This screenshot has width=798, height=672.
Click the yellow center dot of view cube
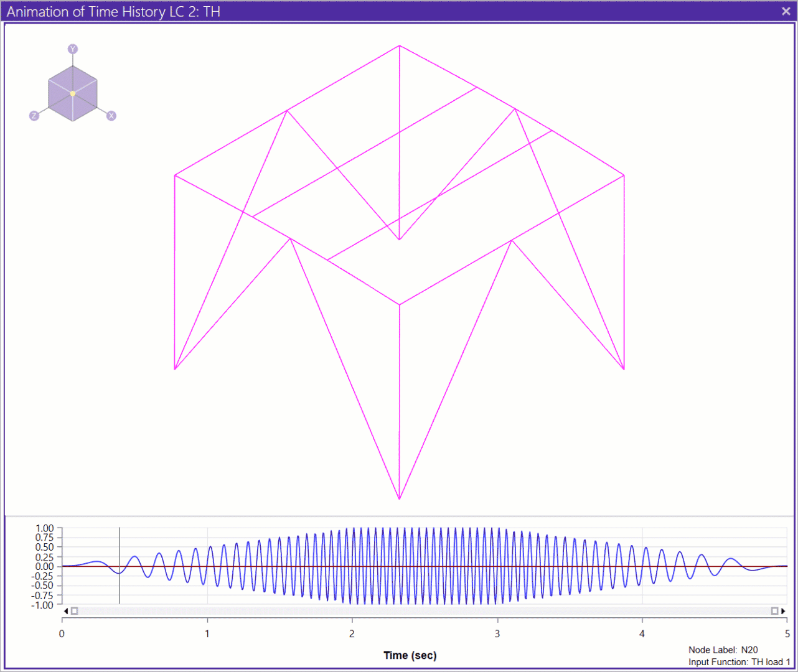click(73, 93)
